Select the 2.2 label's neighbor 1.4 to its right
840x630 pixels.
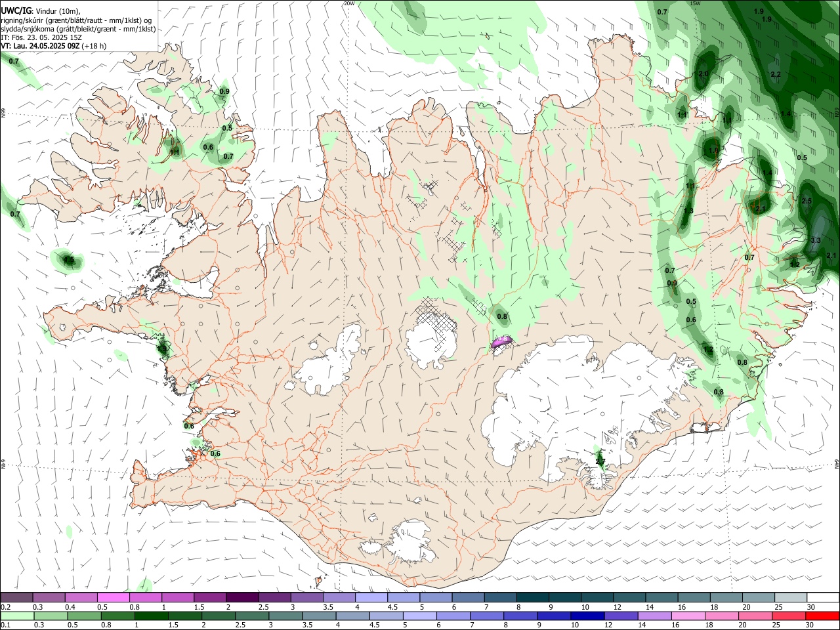[x=786, y=114]
